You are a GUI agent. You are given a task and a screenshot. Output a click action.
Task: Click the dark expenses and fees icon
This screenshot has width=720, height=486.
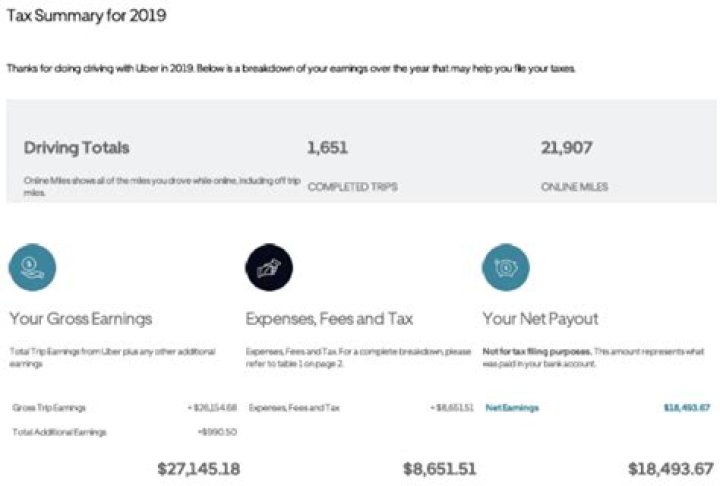coord(269,267)
